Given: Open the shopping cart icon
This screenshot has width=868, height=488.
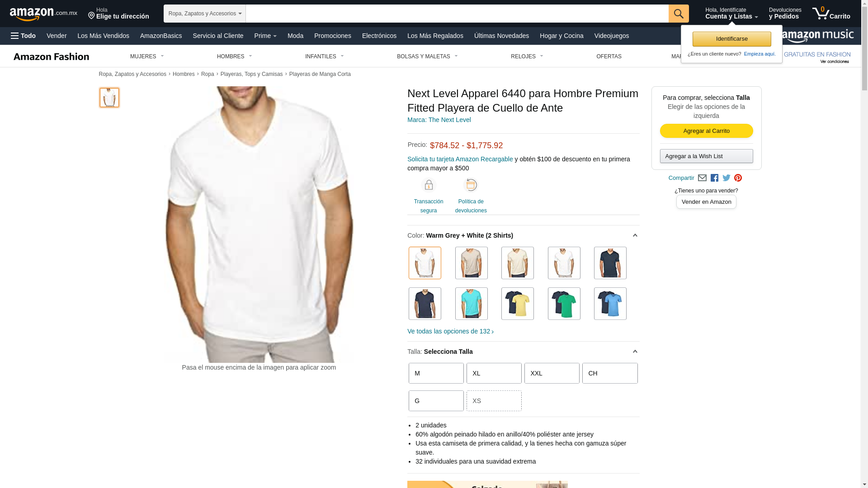Looking at the screenshot, I should point(831,14).
